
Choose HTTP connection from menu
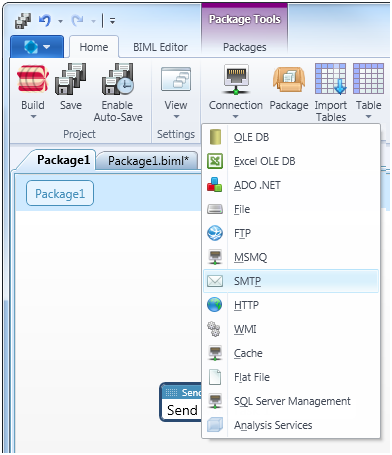[291, 305]
